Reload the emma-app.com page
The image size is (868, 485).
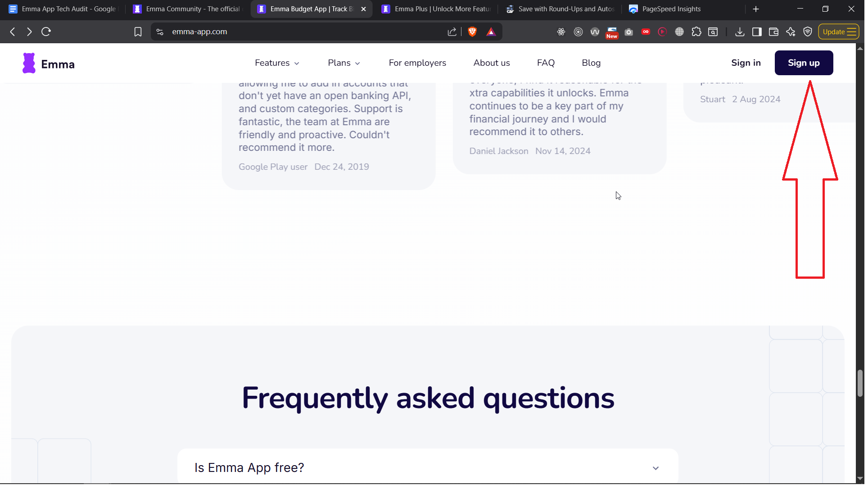[x=46, y=32]
